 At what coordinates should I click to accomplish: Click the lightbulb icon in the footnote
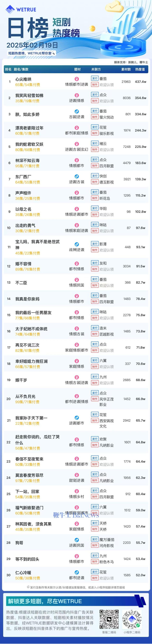point(28,588)
